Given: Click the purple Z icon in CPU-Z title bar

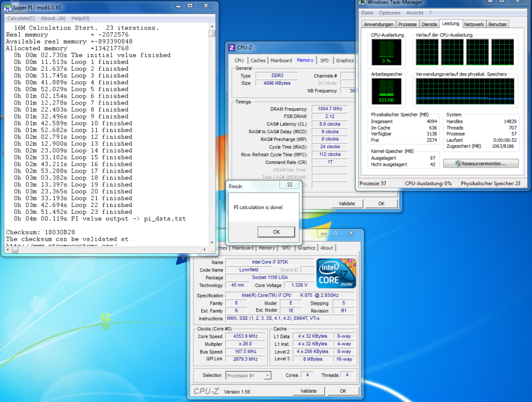Looking at the screenshot, I should click(232, 48).
